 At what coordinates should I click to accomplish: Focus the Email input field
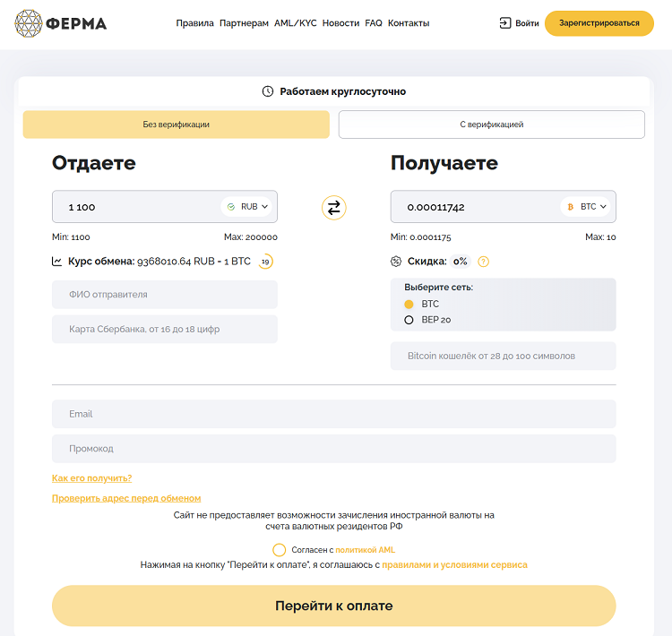[x=333, y=414]
